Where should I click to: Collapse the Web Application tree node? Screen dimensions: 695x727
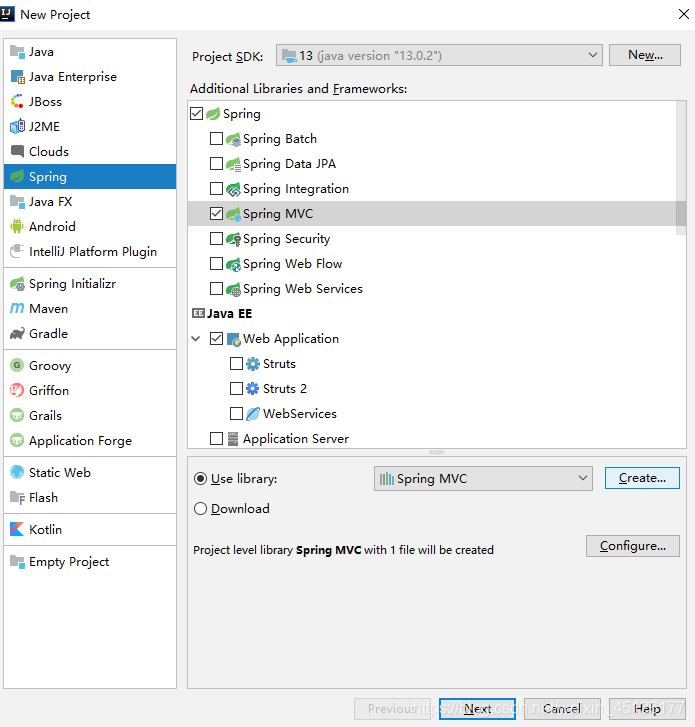click(196, 339)
